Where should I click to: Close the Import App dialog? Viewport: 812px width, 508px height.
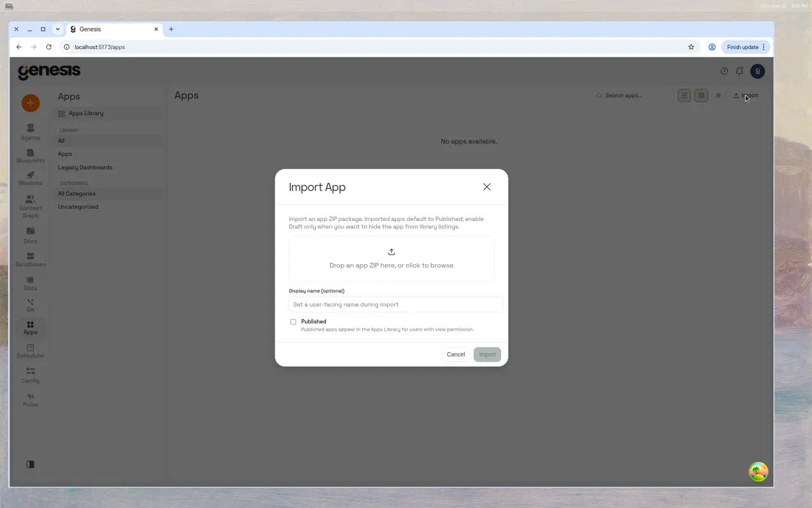click(487, 187)
